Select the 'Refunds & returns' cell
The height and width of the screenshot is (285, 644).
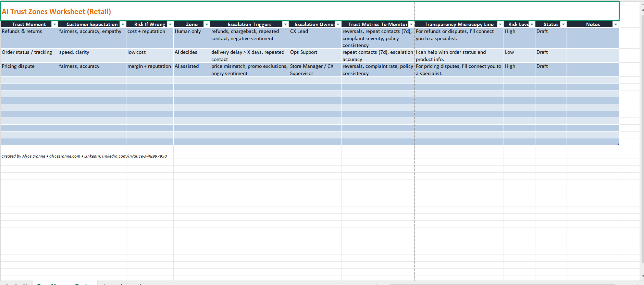[x=29, y=38]
